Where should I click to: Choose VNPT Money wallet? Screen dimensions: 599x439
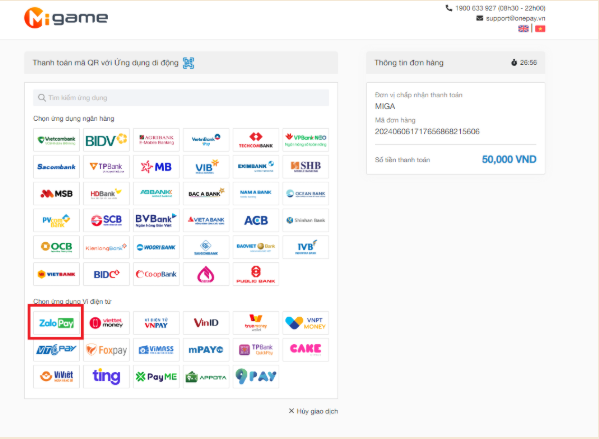click(306, 323)
